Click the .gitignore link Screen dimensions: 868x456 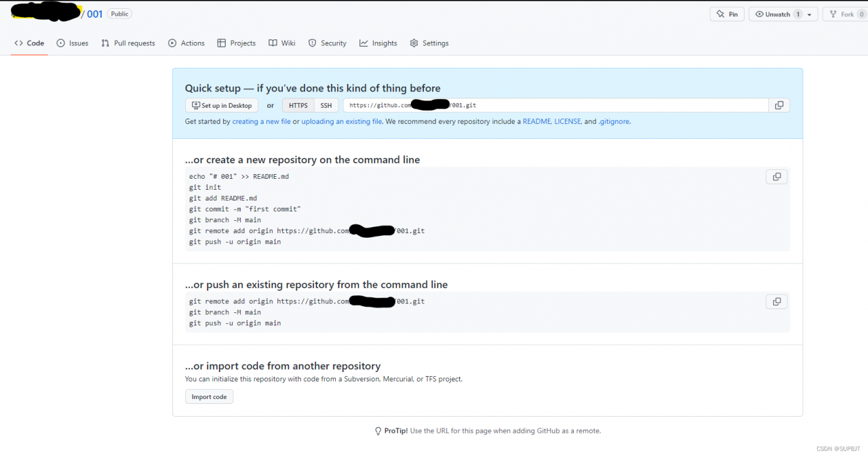pos(614,121)
